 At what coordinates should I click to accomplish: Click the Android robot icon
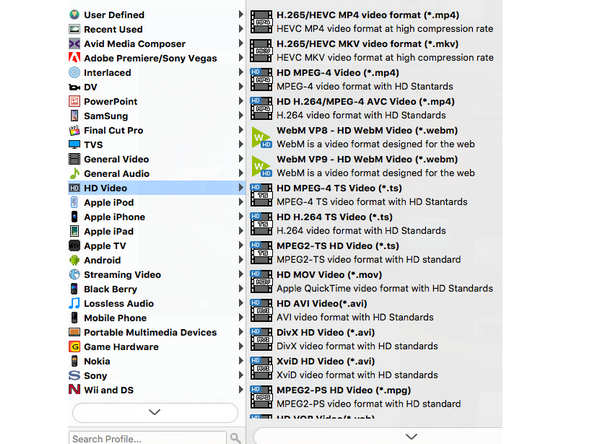tap(74, 260)
